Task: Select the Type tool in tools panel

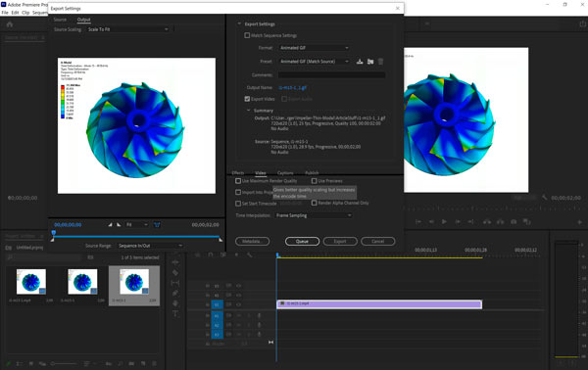Action: (175, 313)
